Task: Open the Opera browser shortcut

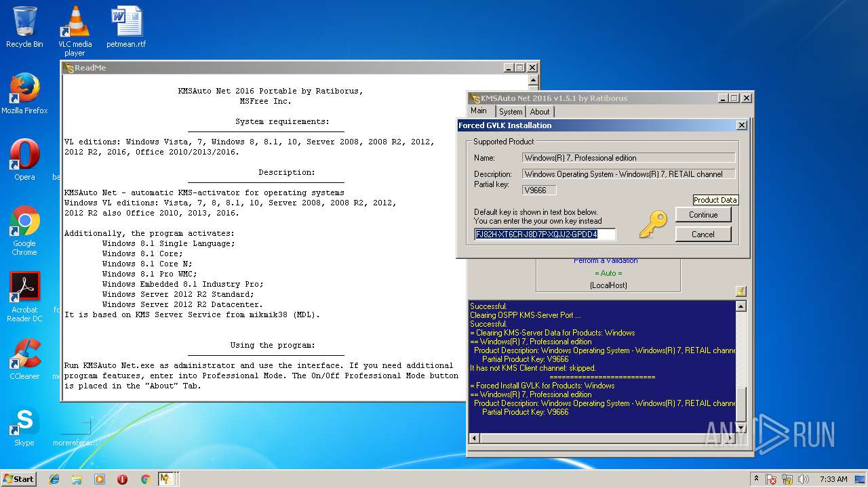Action: (x=24, y=160)
